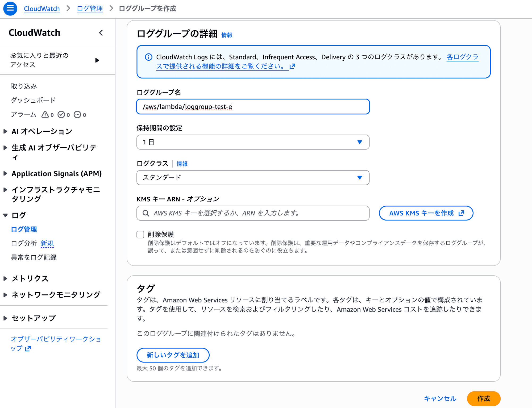Open the hamburger navigation menu icon

pyautogui.click(x=10, y=9)
